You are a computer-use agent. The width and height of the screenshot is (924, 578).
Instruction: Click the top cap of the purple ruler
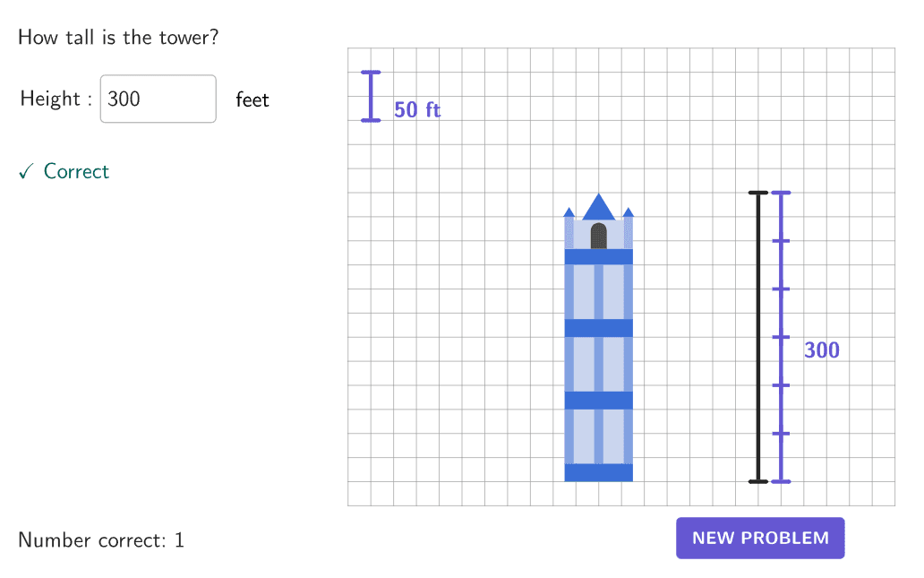[781, 193]
